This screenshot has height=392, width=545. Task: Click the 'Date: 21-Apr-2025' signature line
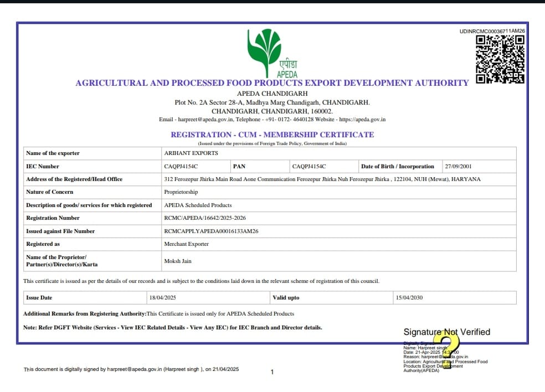click(x=431, y=352)
